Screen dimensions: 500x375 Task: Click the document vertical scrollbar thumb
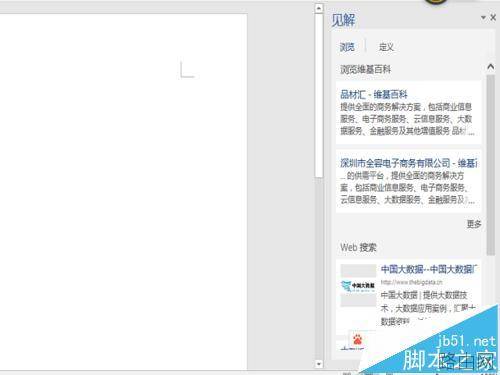pos(319,96)
